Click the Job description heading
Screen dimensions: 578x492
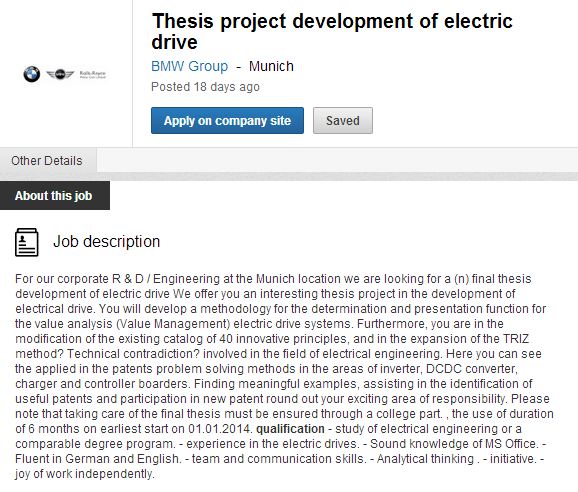(x=107, y=242)
